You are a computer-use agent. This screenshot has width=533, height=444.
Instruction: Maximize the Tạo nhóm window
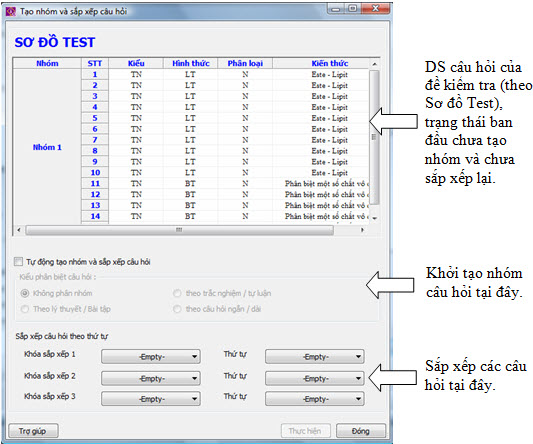click(x=353, y=8)
